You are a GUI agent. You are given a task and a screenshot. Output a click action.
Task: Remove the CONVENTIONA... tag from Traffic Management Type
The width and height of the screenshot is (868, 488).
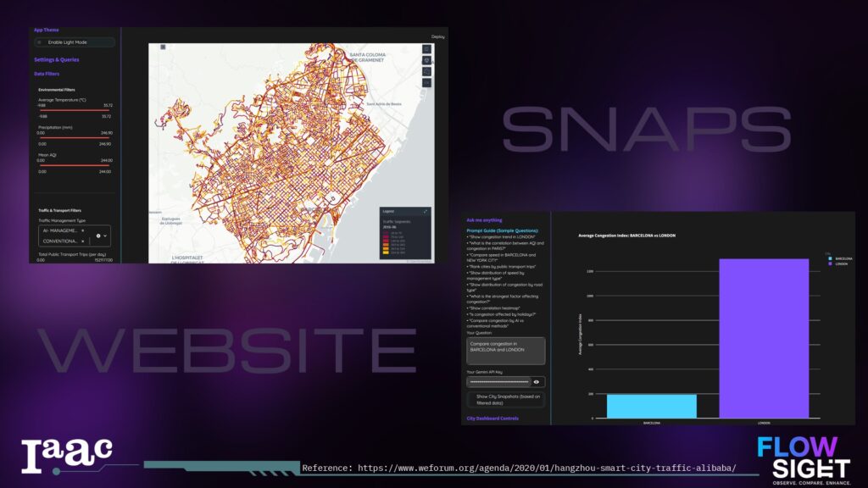(x=82, y=241)
